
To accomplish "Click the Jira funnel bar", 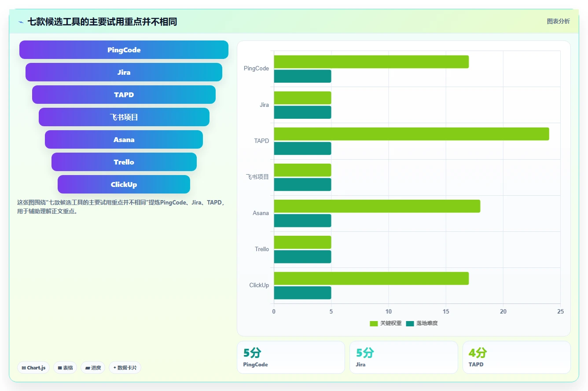I will [x=124, y=72].
